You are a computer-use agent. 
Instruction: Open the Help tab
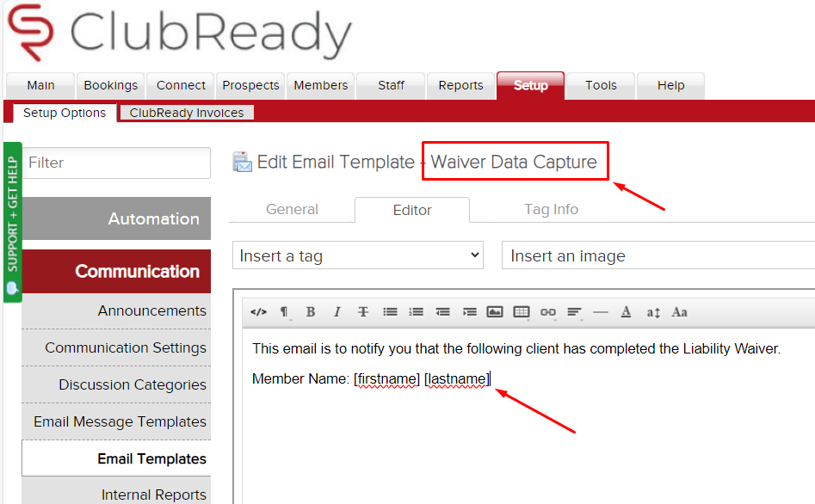[670, 86]
